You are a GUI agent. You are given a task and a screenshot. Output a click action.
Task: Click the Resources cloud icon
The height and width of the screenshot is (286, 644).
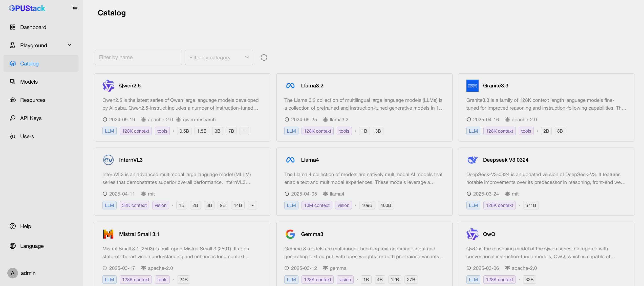(13, 100)
